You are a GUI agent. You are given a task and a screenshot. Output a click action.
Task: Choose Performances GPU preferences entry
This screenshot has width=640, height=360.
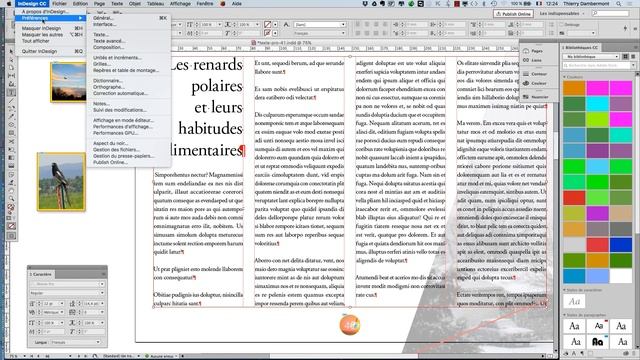115,133
